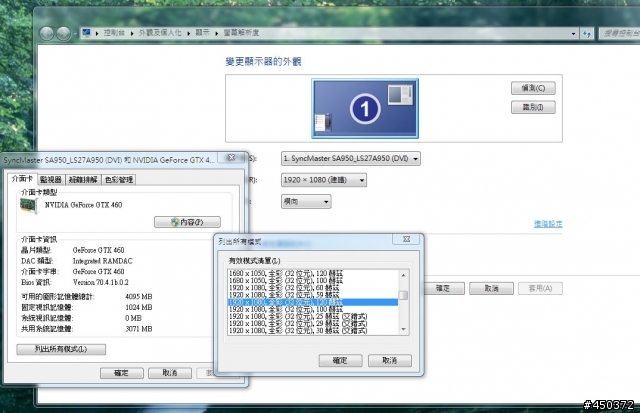Click 內容(P) properties button for adapter
640x413 pixels.
pyautogui.click(x=187, y=222)
